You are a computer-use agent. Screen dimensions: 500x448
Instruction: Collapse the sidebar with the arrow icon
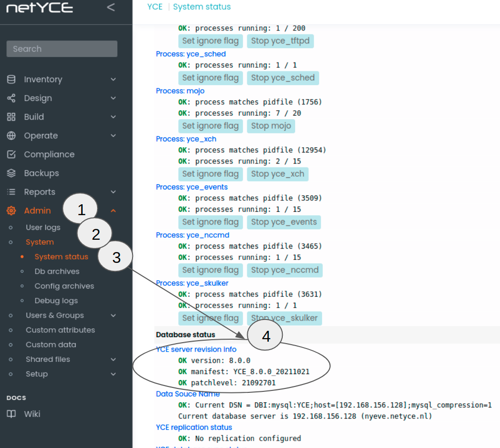pos(111,7)
